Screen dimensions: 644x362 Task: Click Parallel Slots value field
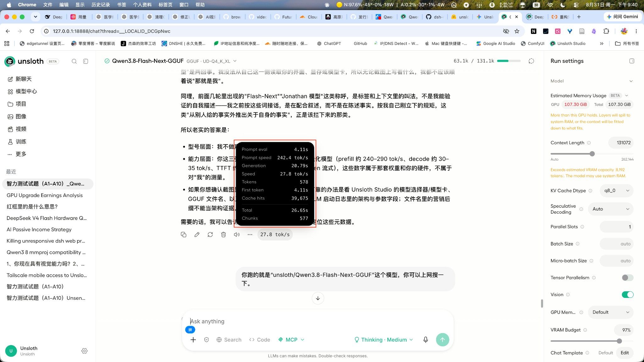click(x=617, y=227)
